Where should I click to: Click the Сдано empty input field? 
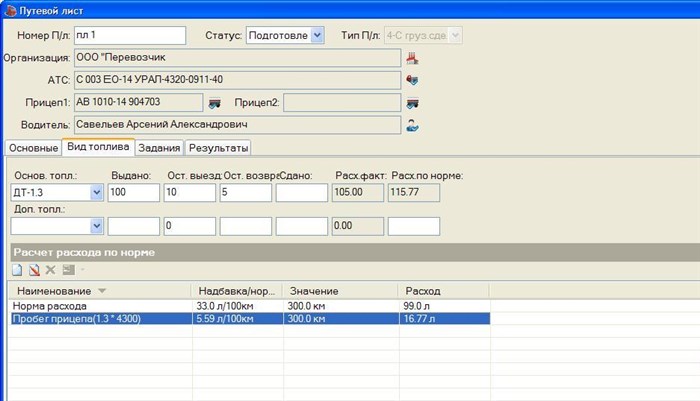click(x=302, y=192)
